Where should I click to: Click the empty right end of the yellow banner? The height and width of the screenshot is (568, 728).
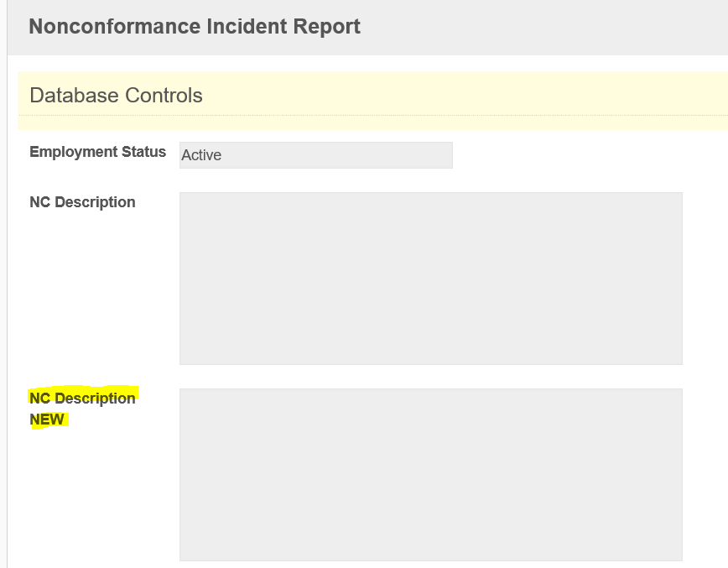(x=587, y=96)
